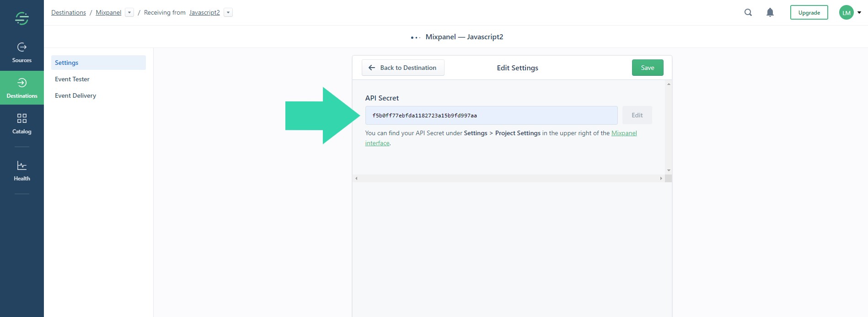
Task: Click Back to Destination button
Action: pyautogui.click(x=403, y=68)
